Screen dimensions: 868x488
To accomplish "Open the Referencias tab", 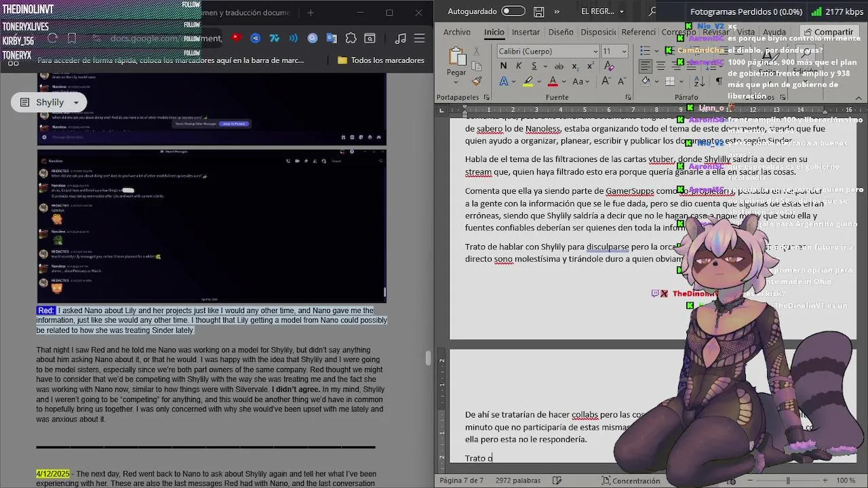I will (x=638, y=32).
